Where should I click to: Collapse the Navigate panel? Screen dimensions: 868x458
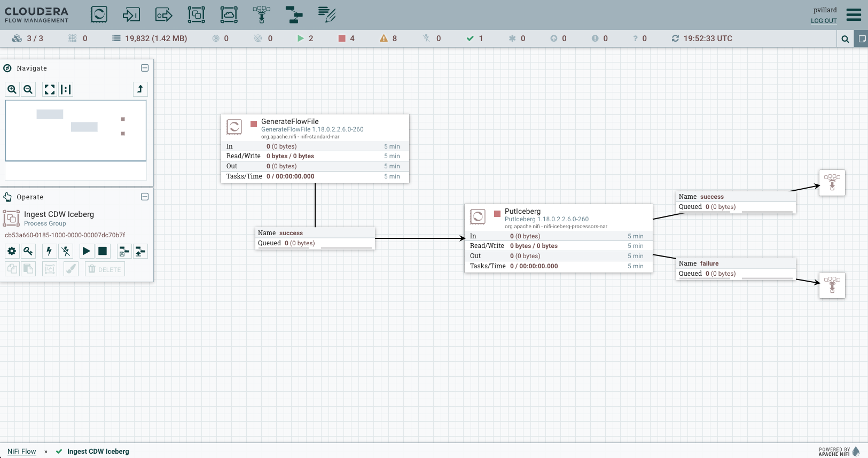coord(145,68)
